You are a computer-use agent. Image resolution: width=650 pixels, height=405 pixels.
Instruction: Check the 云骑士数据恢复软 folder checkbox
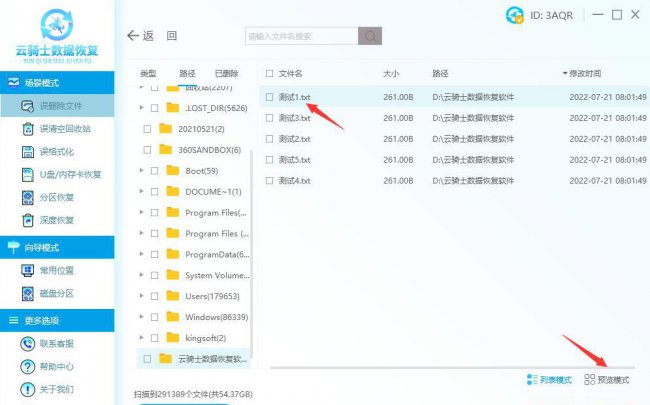147,359
